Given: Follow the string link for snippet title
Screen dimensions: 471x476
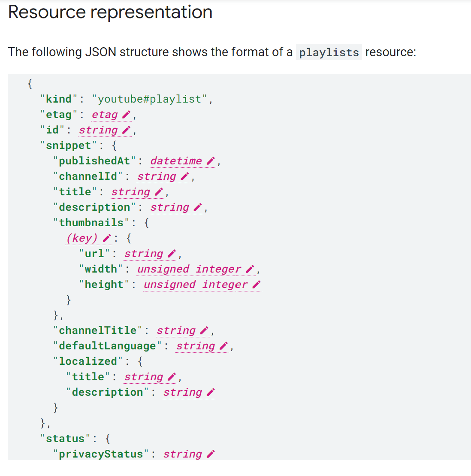Looking at the screenshot, I should click(x=131, y=192).
